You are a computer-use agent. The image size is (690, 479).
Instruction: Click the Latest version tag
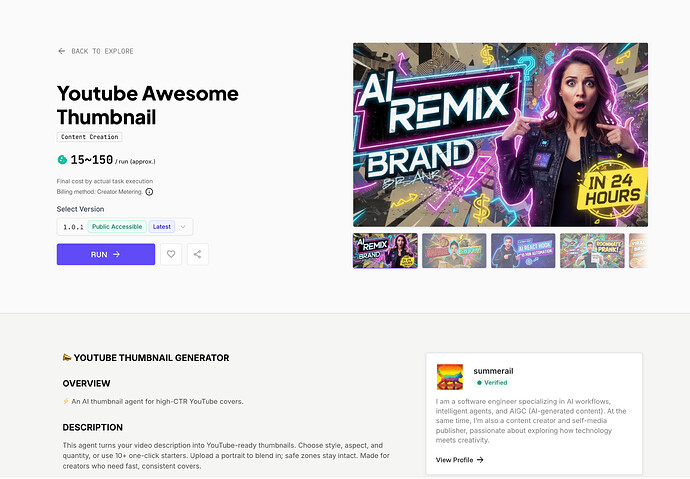(x=162, y=227)
